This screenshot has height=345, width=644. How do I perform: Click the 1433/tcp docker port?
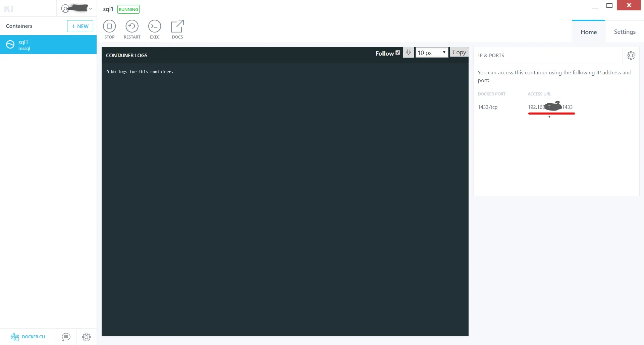(488, 107)
